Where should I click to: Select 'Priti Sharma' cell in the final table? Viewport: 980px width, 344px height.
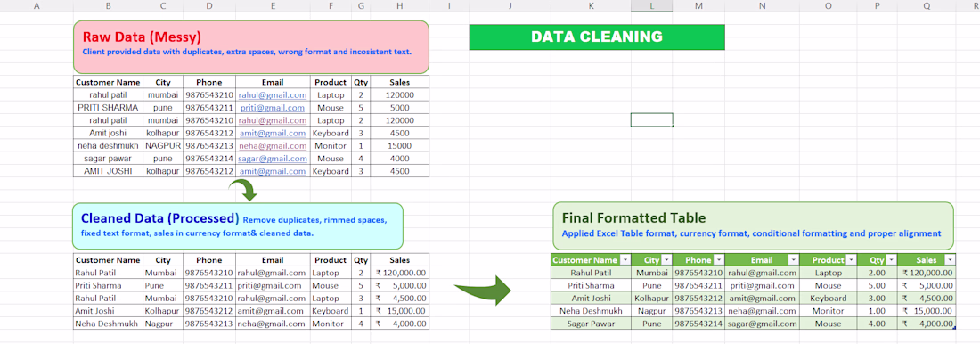click(591, 285)
